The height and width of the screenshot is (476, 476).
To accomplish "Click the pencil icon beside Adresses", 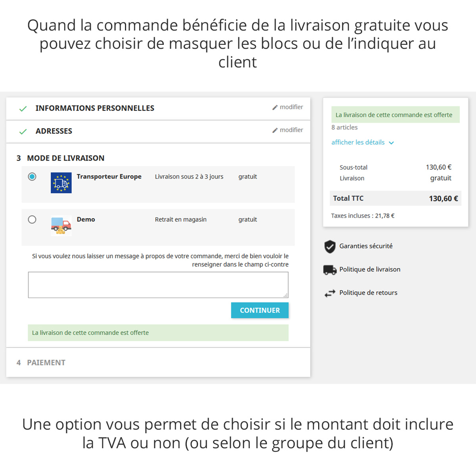I will [275, 131].
